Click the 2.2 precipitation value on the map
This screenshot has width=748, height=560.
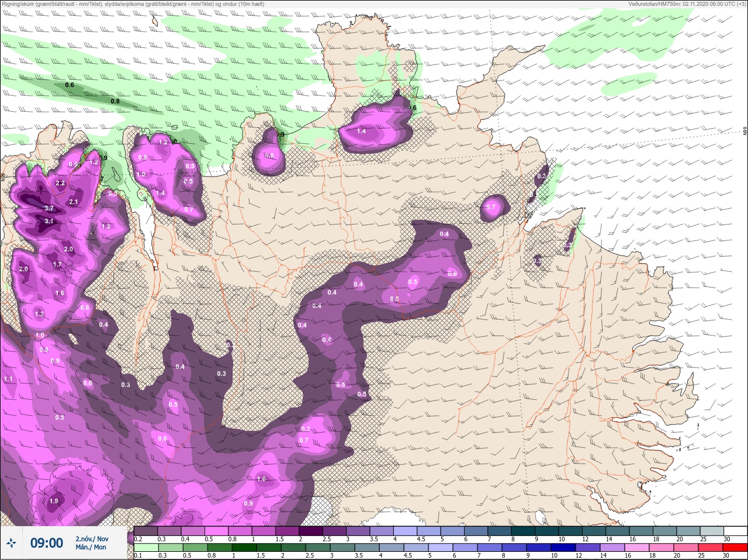[x=60, y=183]
